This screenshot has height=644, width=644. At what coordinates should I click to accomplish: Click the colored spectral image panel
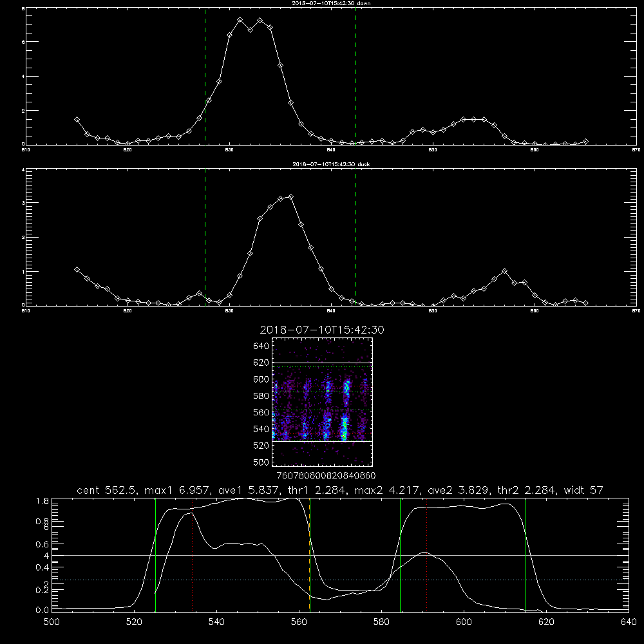coord(322,402)
